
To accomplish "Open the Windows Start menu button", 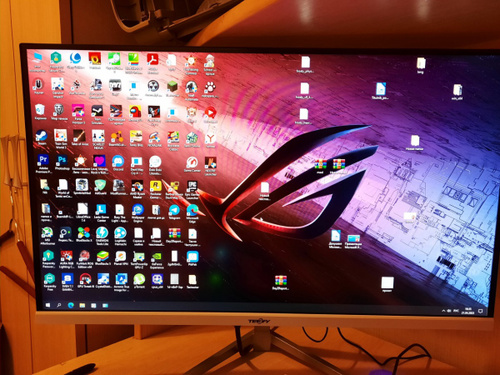I will pos(48,305).
